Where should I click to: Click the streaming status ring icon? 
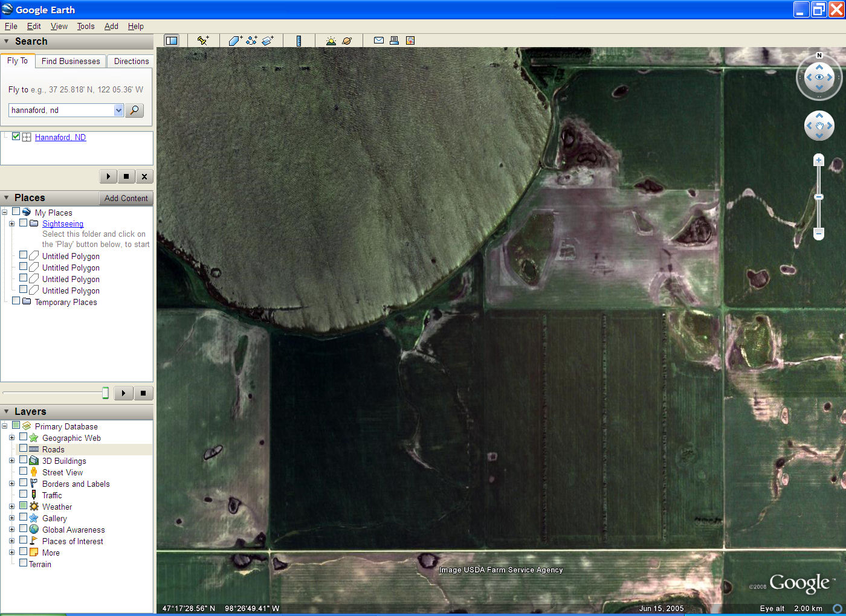pyautogui.click(x=838, y=608)
